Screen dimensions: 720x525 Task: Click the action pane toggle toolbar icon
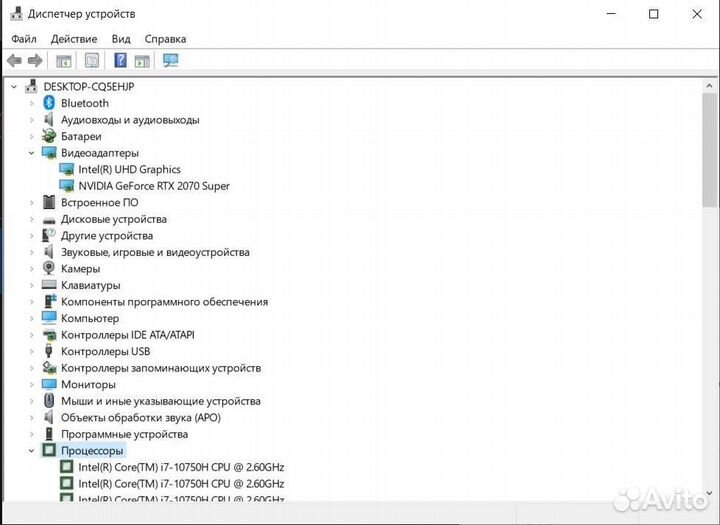(x=142, y=61)
